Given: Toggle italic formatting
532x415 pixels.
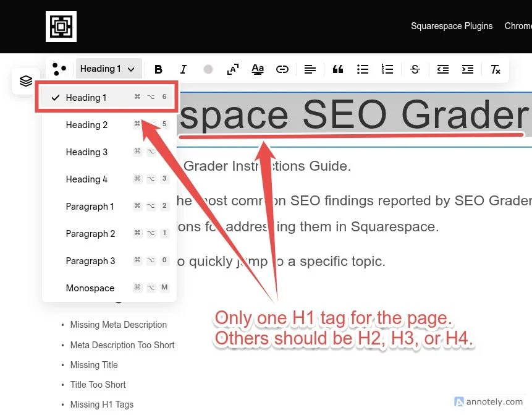Looking at the screenshot, I should coord(184,69).
